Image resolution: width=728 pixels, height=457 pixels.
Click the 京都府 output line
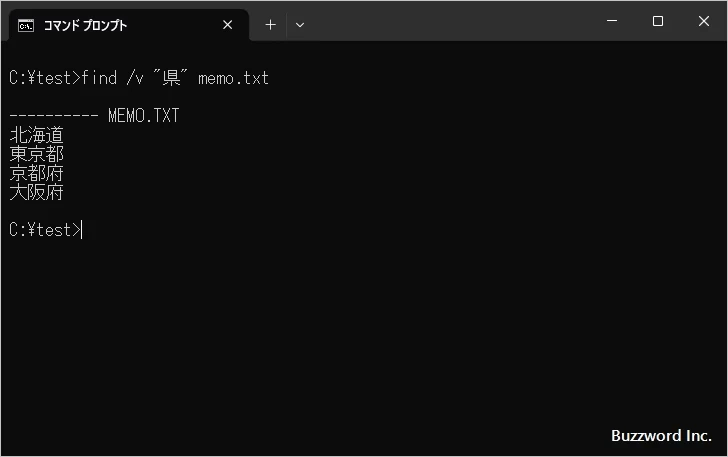click(x=36, y=173)
